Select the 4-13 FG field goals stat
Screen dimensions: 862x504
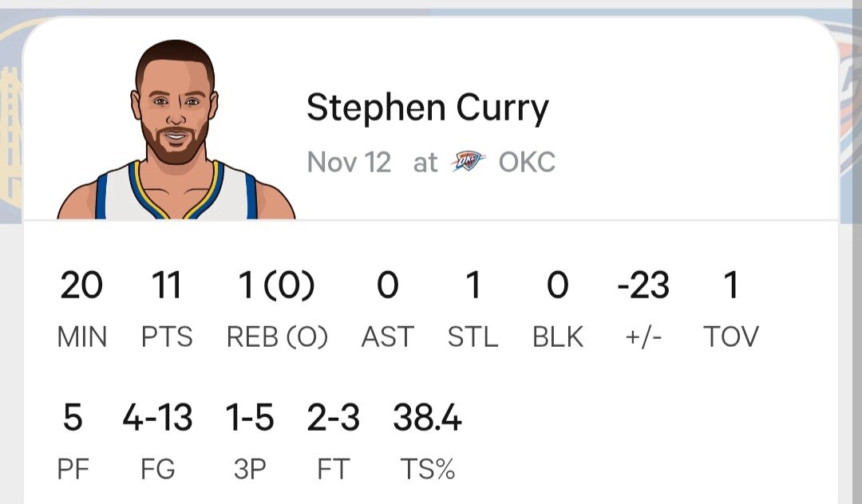coord(157,418)
